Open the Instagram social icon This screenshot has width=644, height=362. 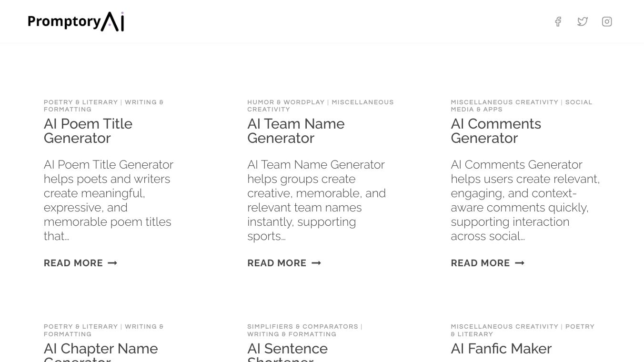pyautogui.click(x=607, y=21)
